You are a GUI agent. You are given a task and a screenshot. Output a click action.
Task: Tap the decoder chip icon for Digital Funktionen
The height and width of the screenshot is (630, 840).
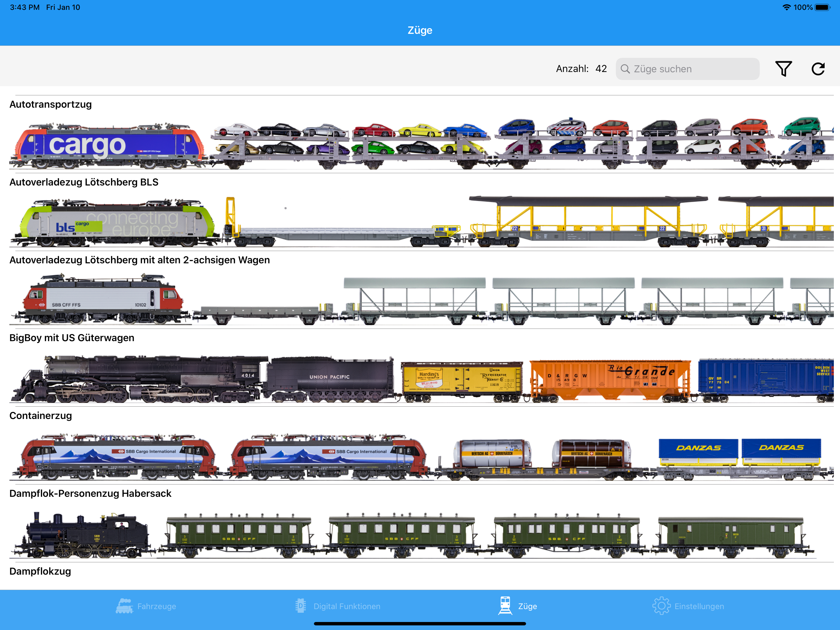tap(300, 606)
